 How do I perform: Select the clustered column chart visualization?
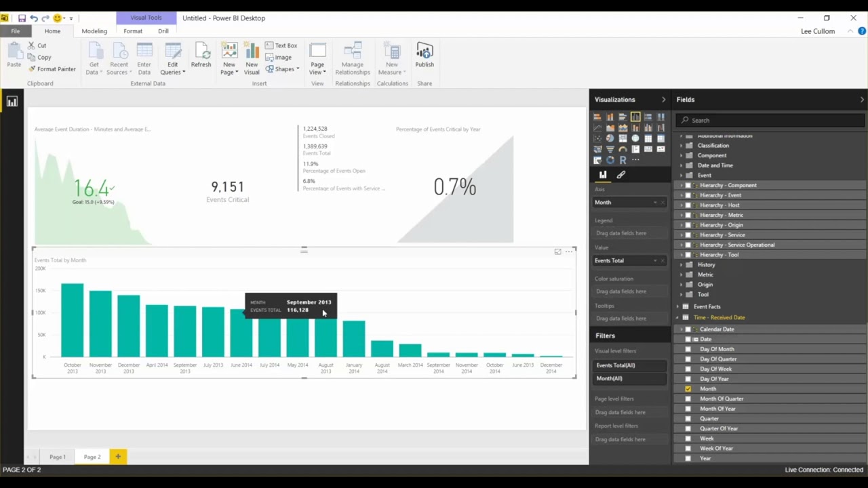[635, 117]
